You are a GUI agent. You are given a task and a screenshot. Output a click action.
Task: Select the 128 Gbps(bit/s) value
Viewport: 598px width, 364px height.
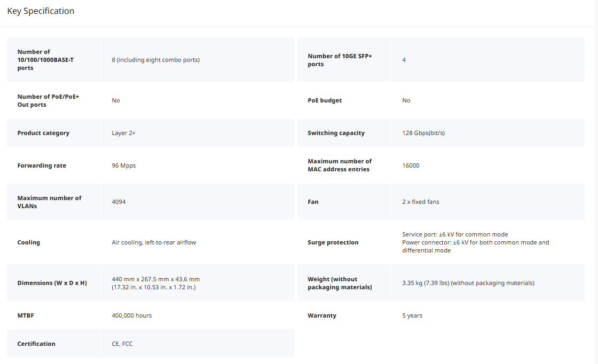pyautogui.click(x=423, y=133)
